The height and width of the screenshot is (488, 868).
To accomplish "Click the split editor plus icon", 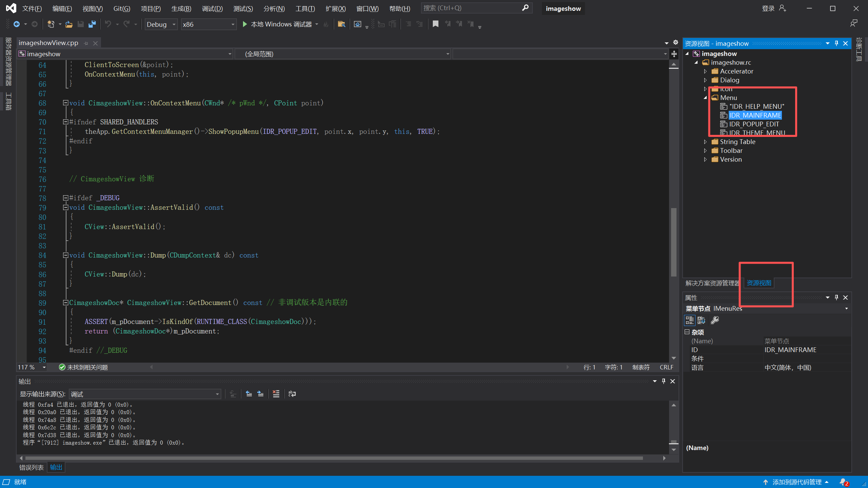I will coord(674,54).
